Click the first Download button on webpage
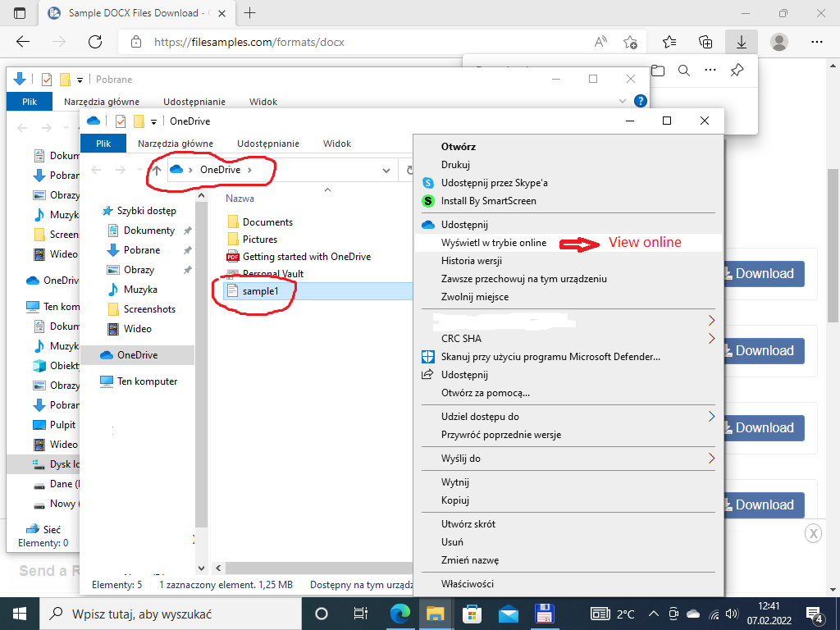This screenshot has width=840, height=630. tap(764, 274)
